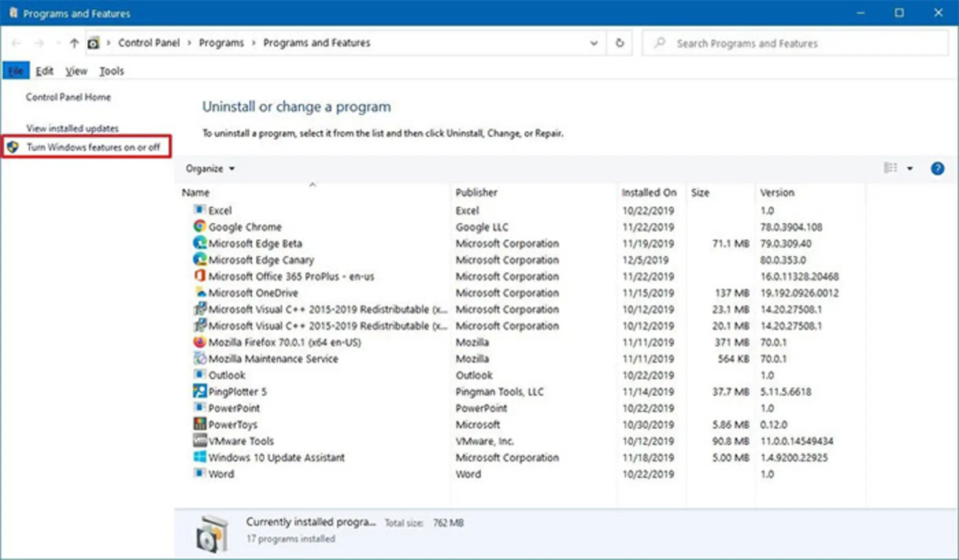The height and width of the screenshot is (560, 959).
Task: Click the Microsoft Office 365 ProPlus icon
Action: 200,276
